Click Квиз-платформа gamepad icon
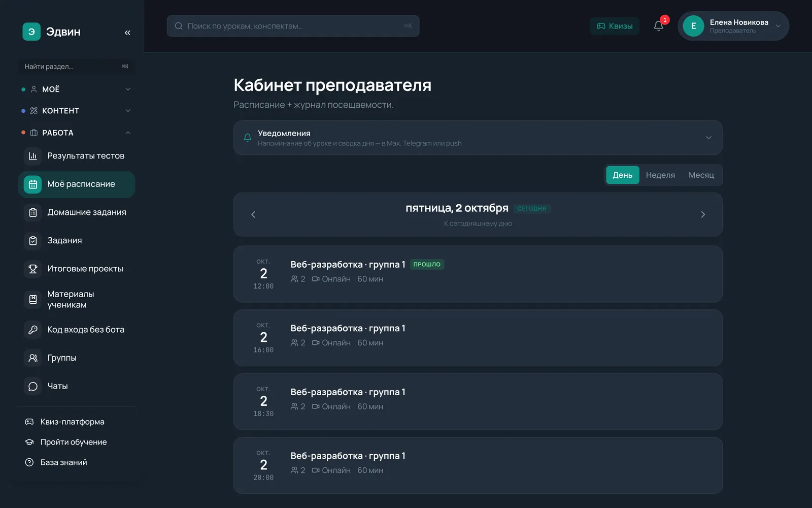 (x=29, y=422)
